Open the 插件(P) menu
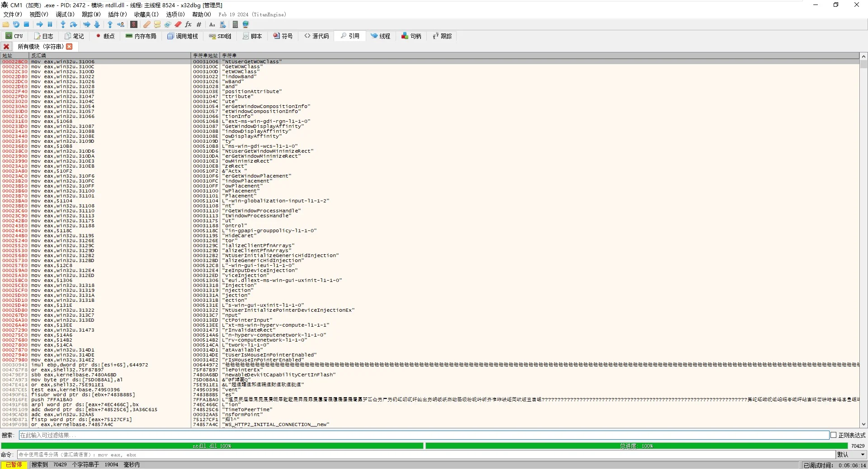The width and height of the screenshot is (868, 469). [x=118, y=14]
